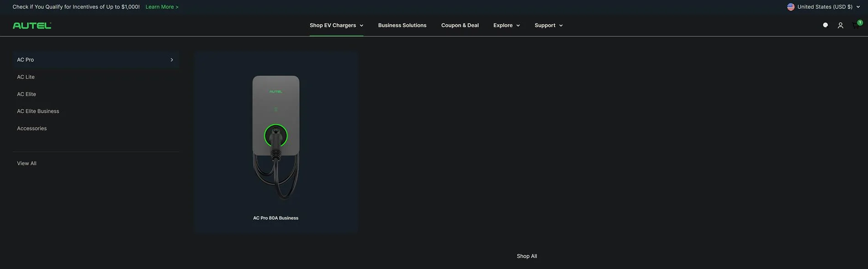
Task: Click the AC Pro chevron arrow
Action: (x=172, y=60)
